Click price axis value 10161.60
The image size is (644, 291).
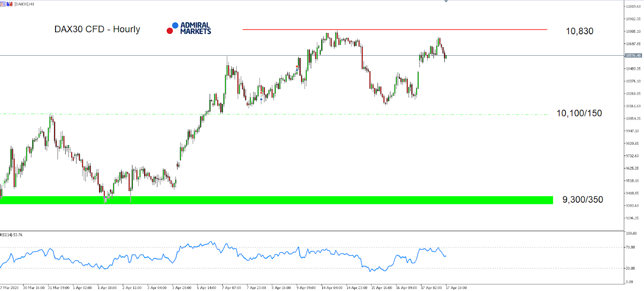click(633, 106)
